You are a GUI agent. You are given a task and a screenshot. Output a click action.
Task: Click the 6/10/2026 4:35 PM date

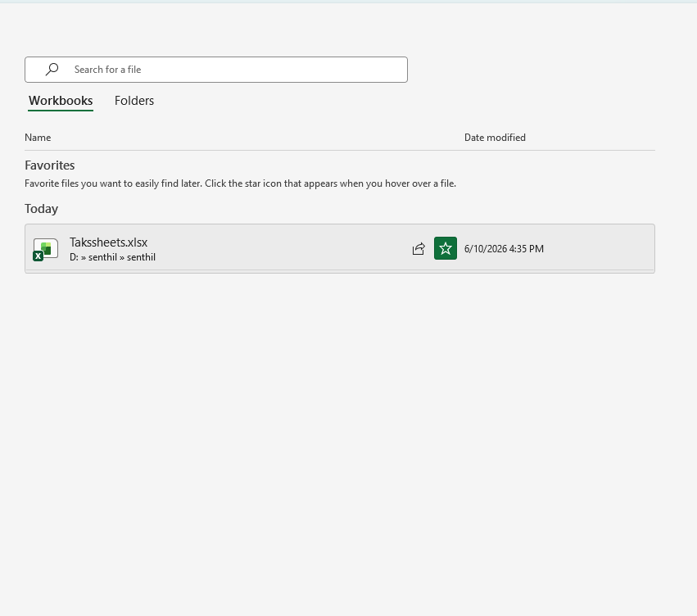click(504, 249)
